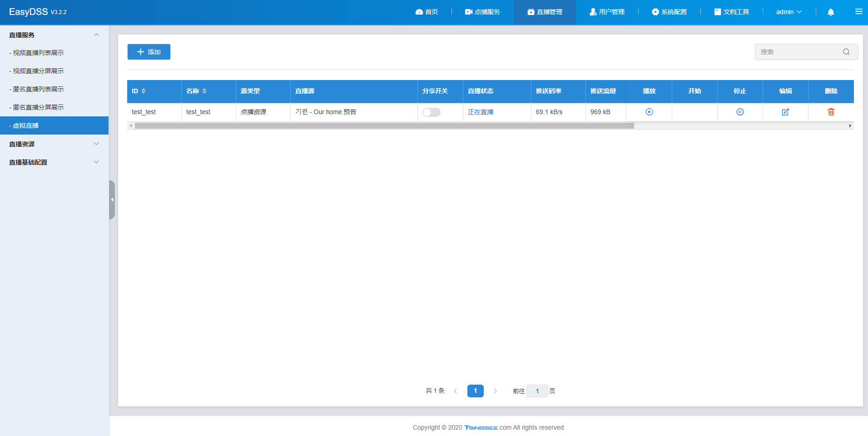The height and width of the screenshot is (436, 868).
Task: Open 用户管理 in the top navigation
Action: (x=607, y=12)
